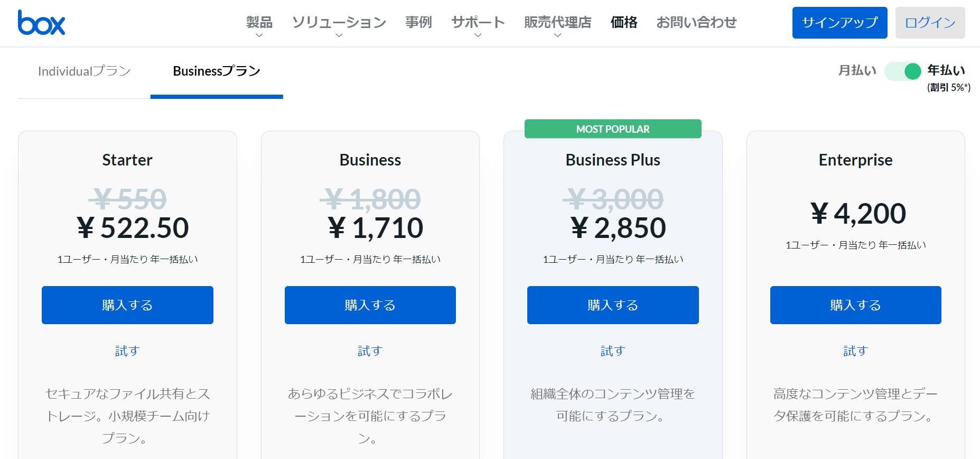Viewport: 980px width, 459px height.
Task: Purchase the Enterprise plan
Action: (x=855, y=305)
